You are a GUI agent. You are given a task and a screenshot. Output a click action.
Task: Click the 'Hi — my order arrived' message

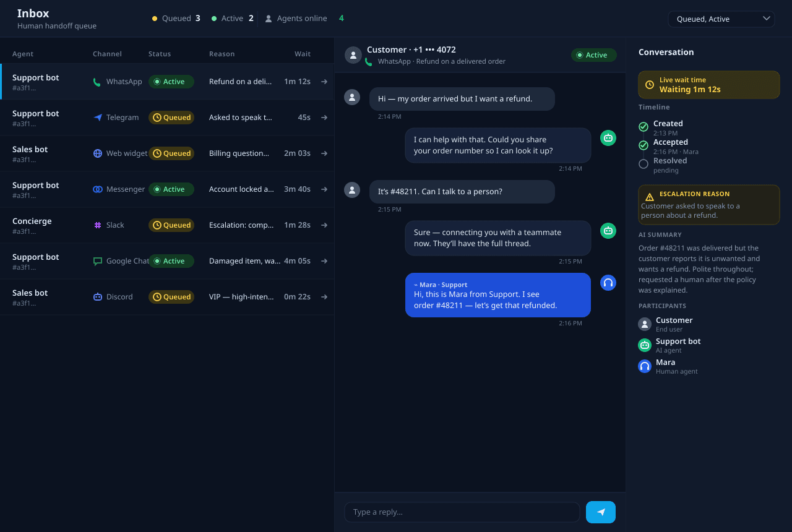(x=462, y=99)
